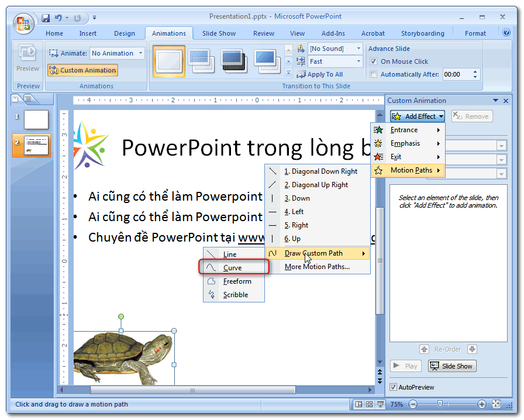Click the Remove effect button
Viewport: 524px width, 420px height.
point(472,116)
